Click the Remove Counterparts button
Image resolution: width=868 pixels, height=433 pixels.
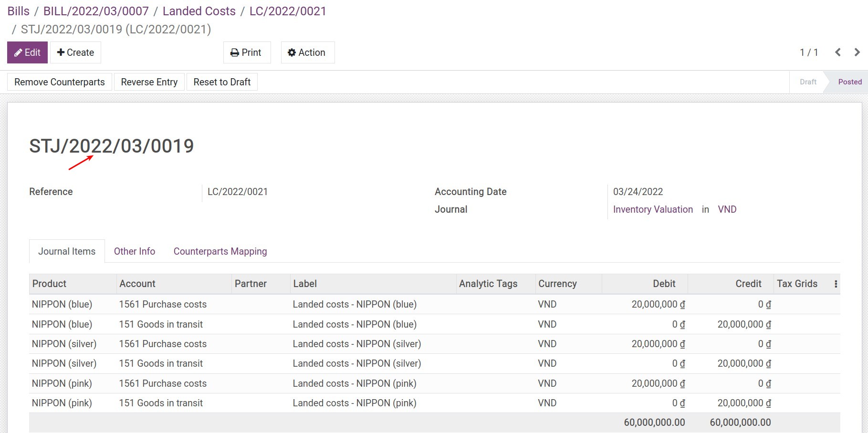pyautogui.click(x=59, y=82)
